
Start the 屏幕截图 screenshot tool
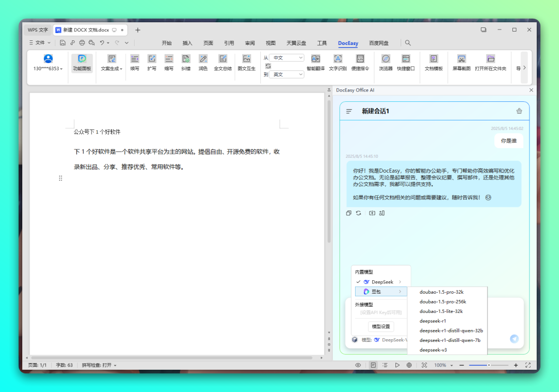(461, 63)
